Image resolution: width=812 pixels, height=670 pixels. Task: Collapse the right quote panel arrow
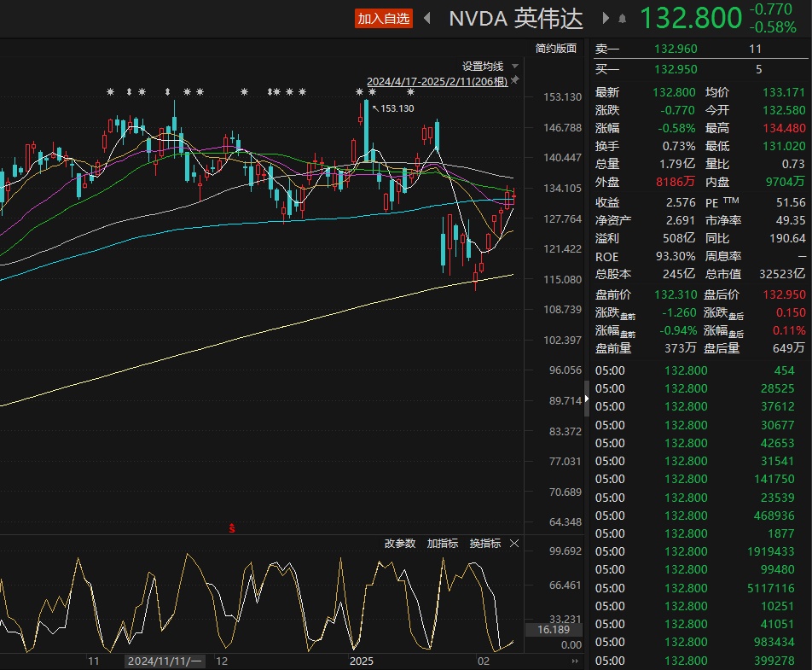[x=587, y=399]
